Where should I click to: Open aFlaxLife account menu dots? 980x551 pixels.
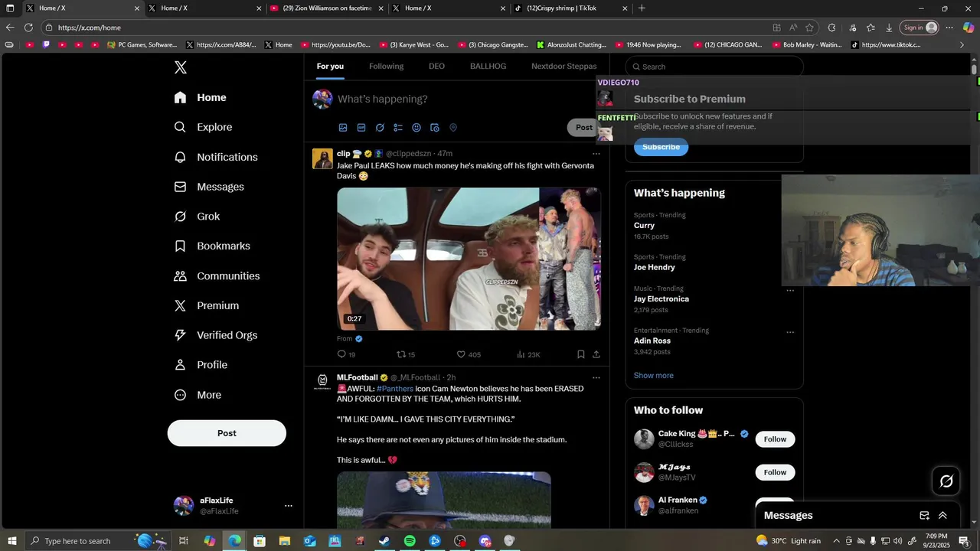pos(289,506)
